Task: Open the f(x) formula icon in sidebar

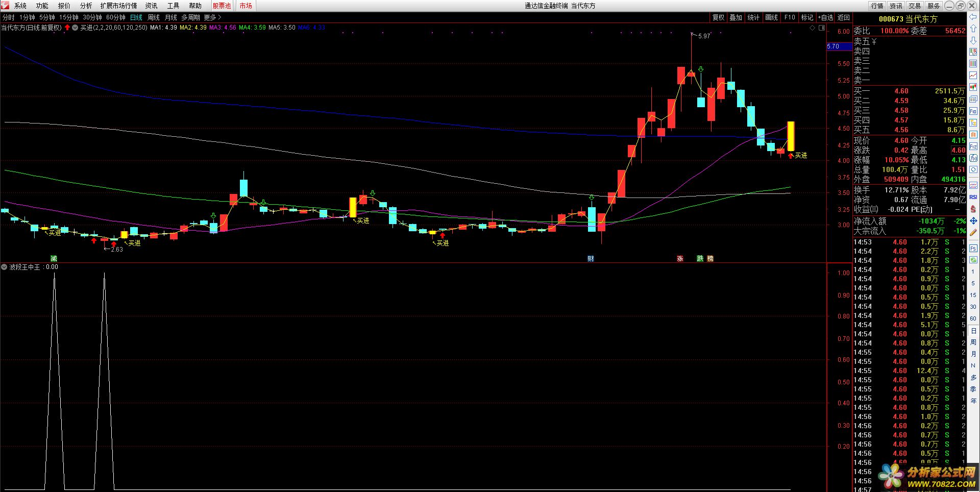Action: point(973,158)
